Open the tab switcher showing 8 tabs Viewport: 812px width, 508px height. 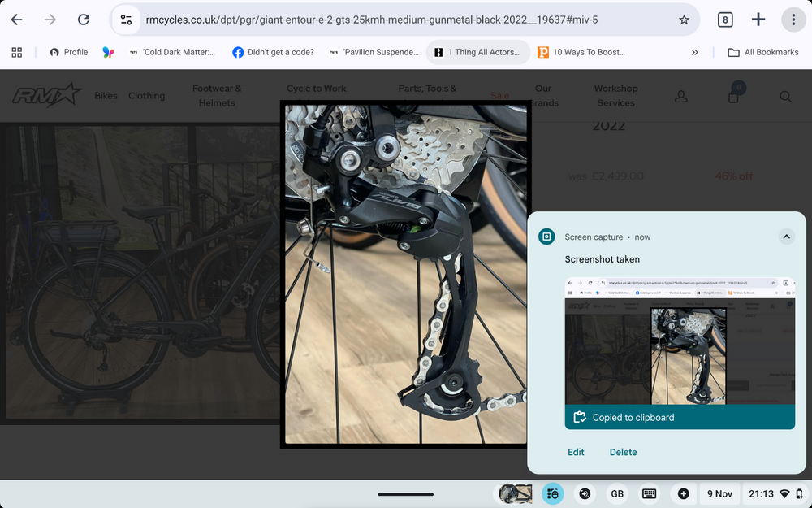[725, 20]
